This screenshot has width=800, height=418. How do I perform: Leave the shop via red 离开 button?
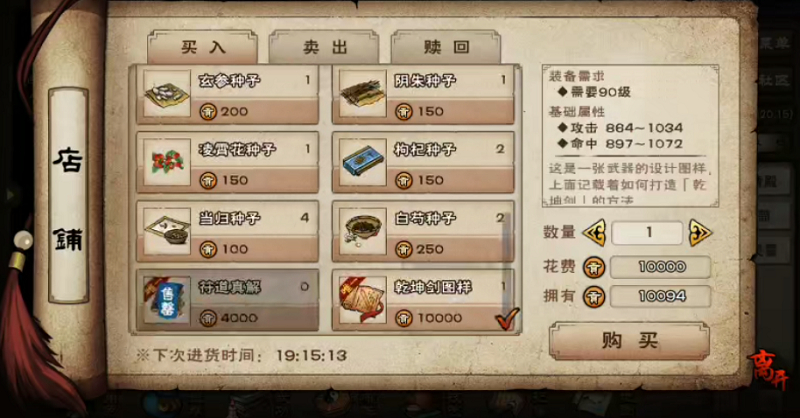pos(769,370)
